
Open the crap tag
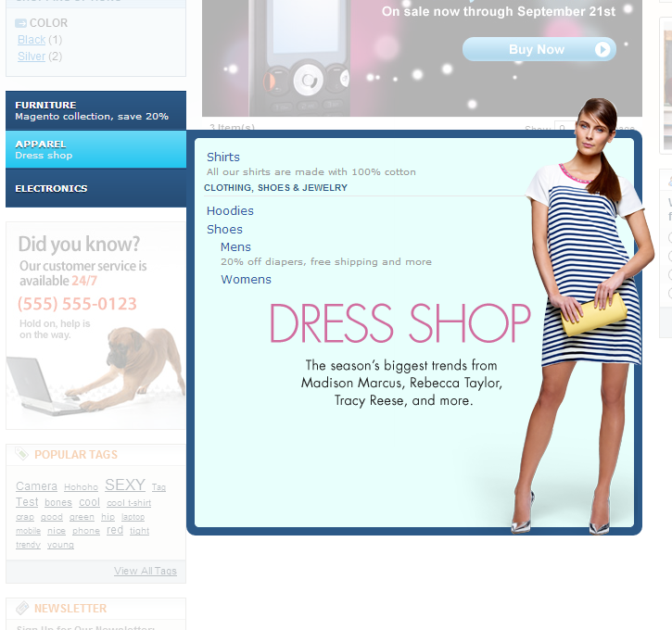[x=25, y=517]
